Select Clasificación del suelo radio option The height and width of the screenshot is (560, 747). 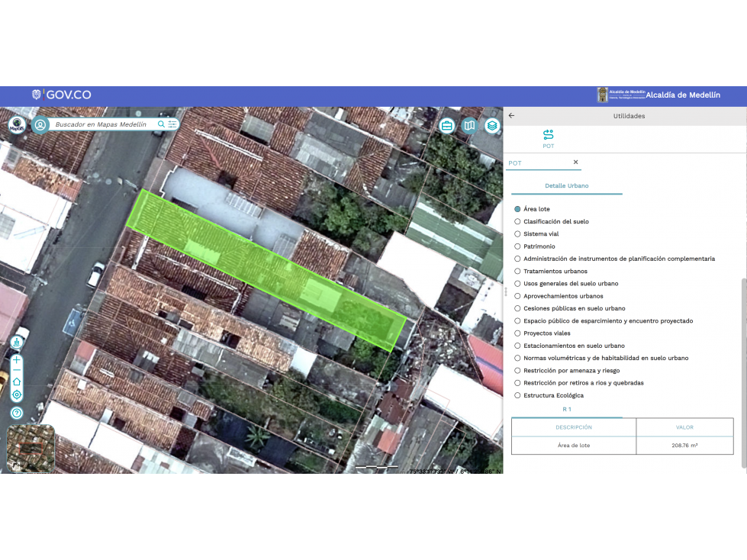point(517,221)
